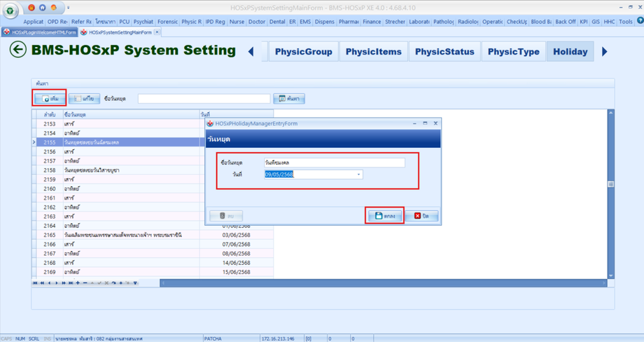This screenshot has height=342, width=644.
Task: Go to previous record in grid navigator
Action: click(49, 283)
